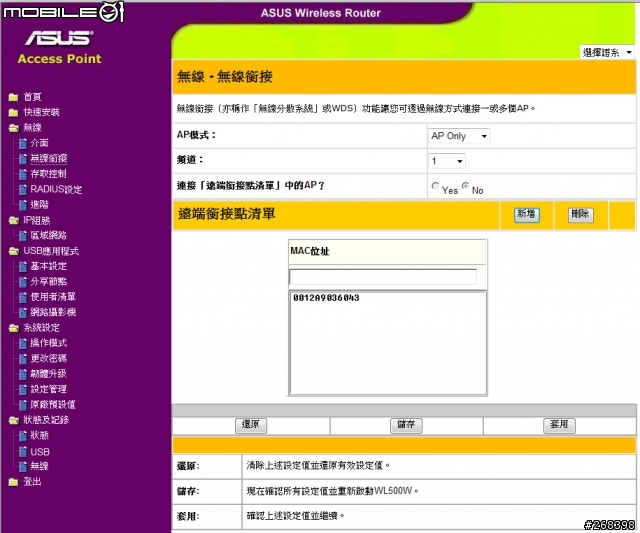Select the Yes radio button

436,186
